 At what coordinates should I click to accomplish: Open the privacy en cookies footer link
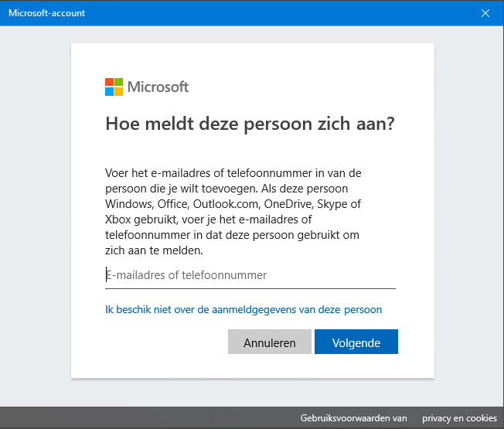(x=459, y=418)
